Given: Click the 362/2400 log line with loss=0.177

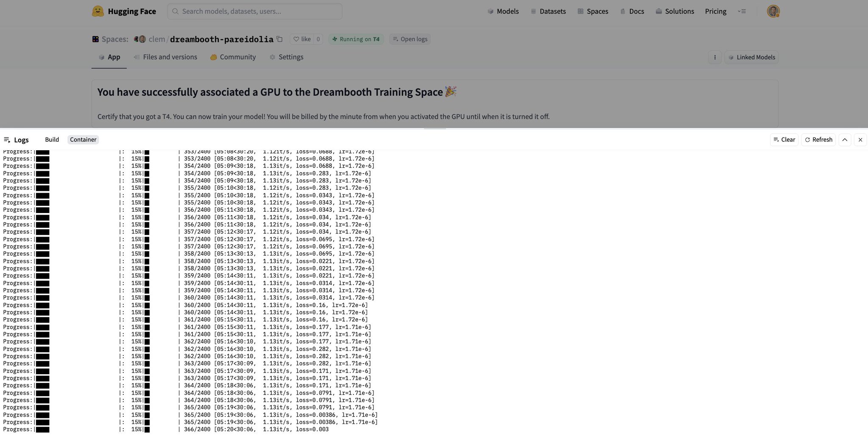Looking at the screenshot, I should coord(187,342).
